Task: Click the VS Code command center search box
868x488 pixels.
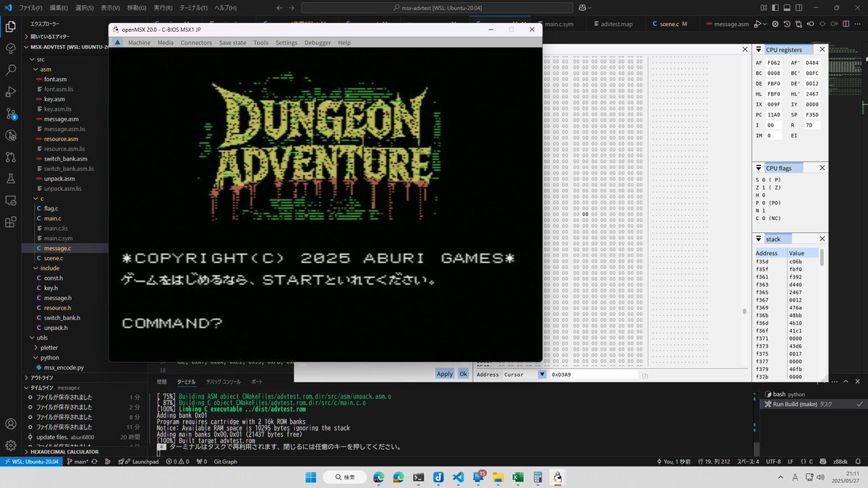Action: (x=436, y=7)
